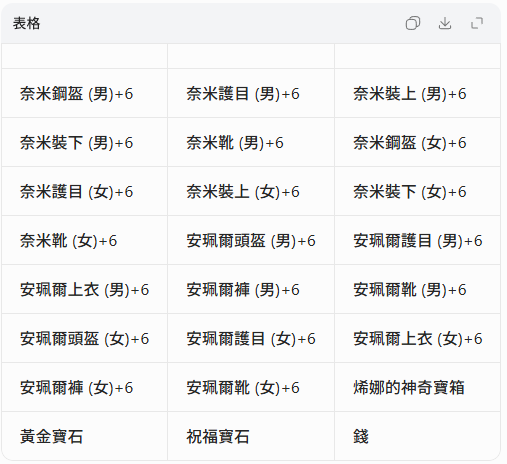Select the cell 安珮爾頭盔 (女)+6
Viewport: 507px width, 464px height.
point(84,338)
